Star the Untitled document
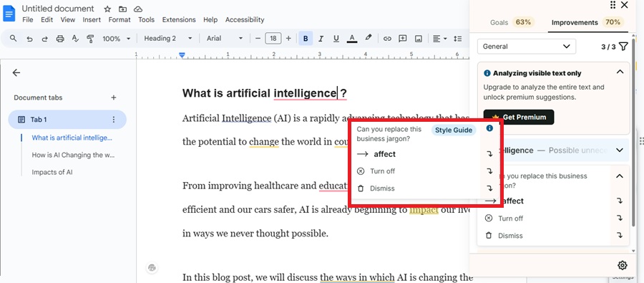The image size is (644, 283). 107,9
